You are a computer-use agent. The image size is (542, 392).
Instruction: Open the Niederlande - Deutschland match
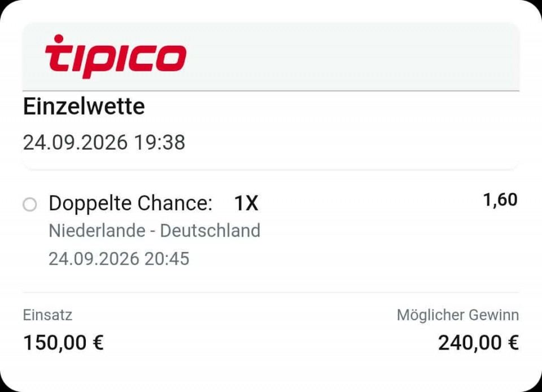coord(154,231)
